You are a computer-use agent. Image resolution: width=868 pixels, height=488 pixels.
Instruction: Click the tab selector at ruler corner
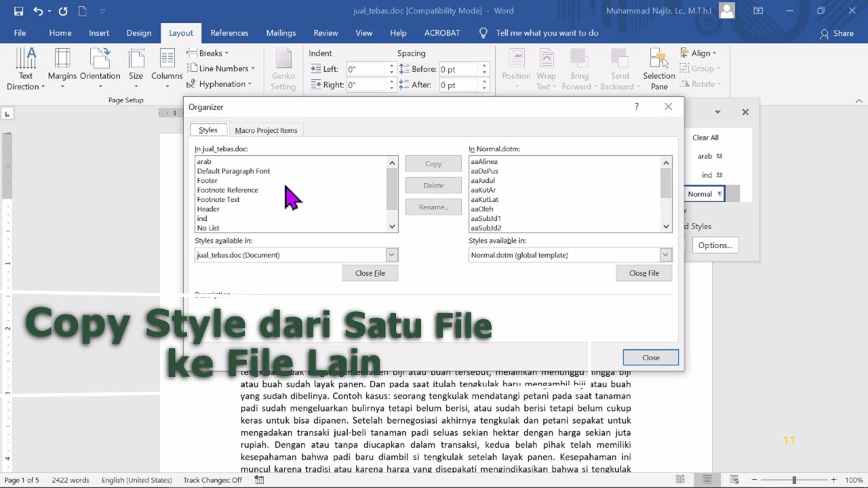pos(7,114)
